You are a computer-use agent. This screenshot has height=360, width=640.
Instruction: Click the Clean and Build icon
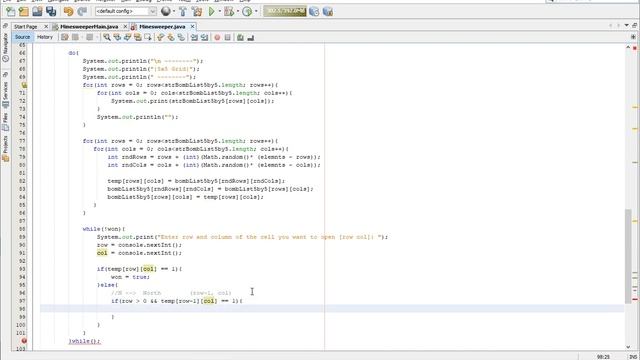(197, 11)
